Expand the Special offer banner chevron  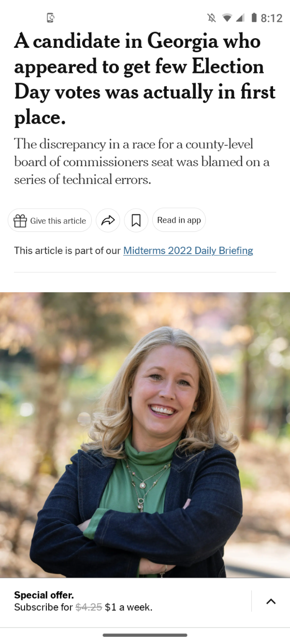(x=271, y=601)
